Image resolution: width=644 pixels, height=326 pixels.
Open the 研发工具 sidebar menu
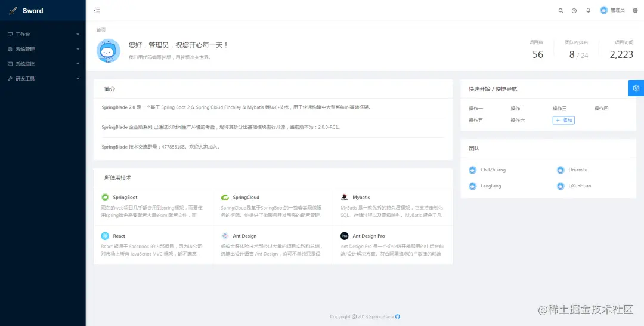click(43, 79)
